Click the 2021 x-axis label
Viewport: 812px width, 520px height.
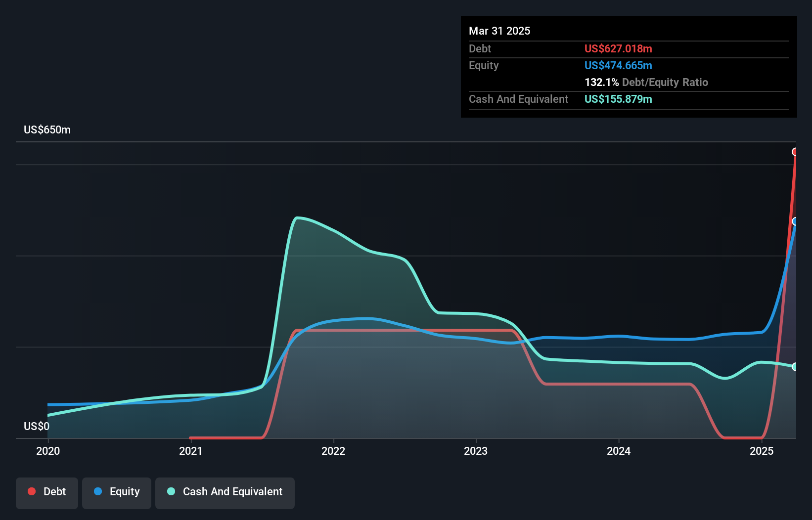pos(190,451)
